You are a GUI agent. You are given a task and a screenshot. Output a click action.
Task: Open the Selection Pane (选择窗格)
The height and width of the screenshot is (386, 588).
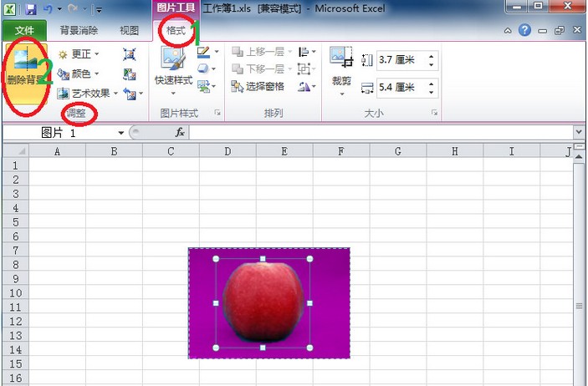click(258, 87)
